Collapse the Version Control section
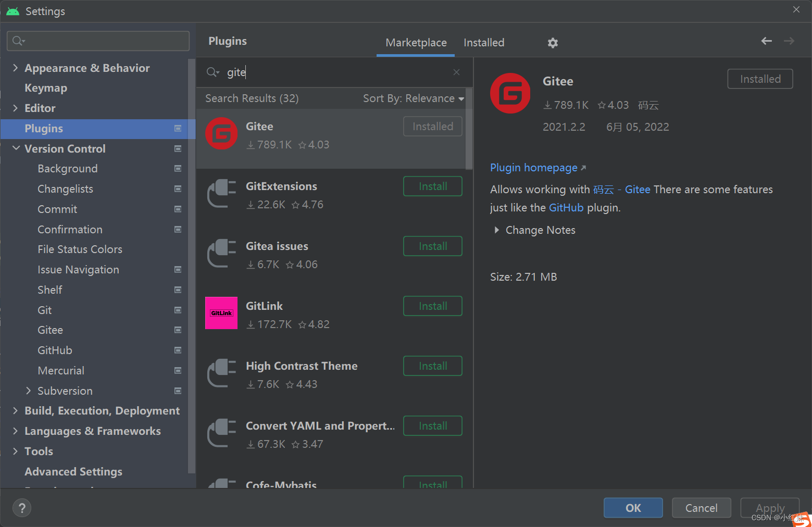812x527 pixels. (x=16, y=148)
